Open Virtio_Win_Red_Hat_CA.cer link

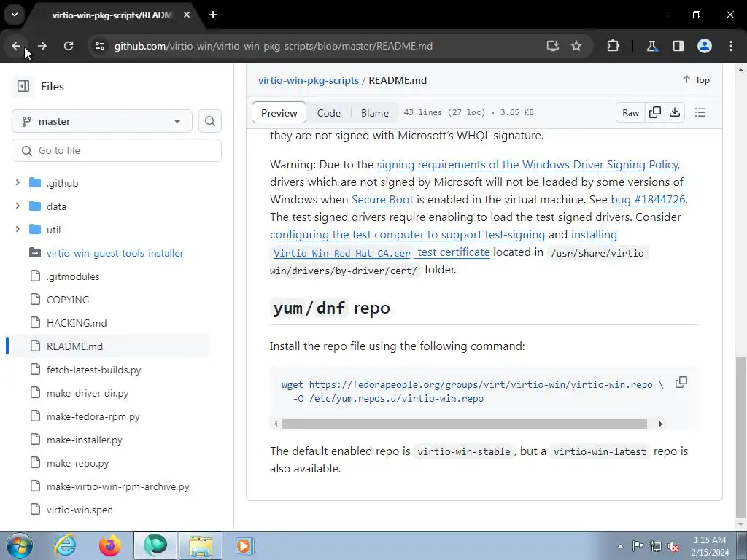pyautogui.click(x=341, y=253)
